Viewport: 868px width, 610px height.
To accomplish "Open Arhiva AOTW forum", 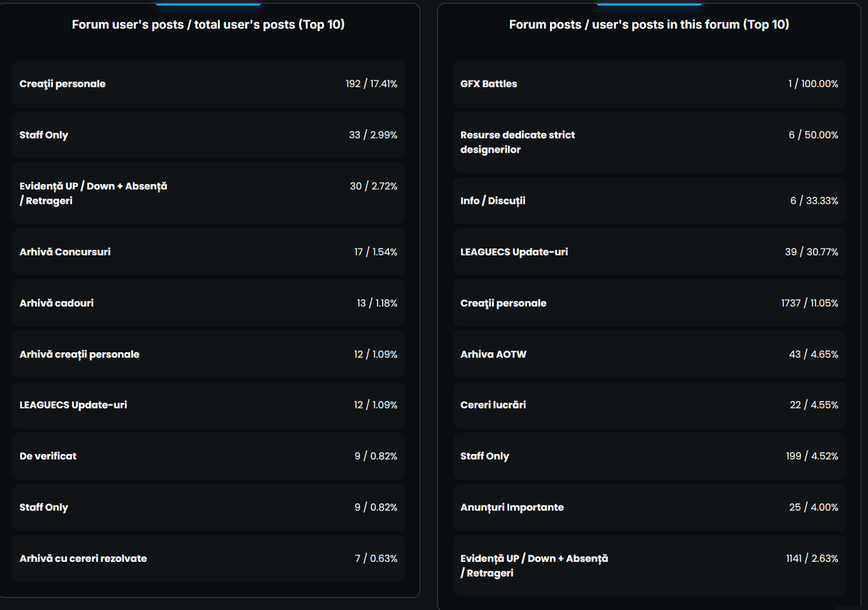I will [x=494, y=354].
